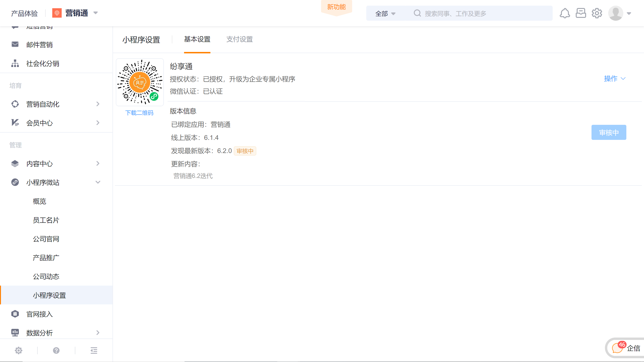Open the 操作 dropdown menu
This screenshot has height=362, width=644.
coord(615,79)
